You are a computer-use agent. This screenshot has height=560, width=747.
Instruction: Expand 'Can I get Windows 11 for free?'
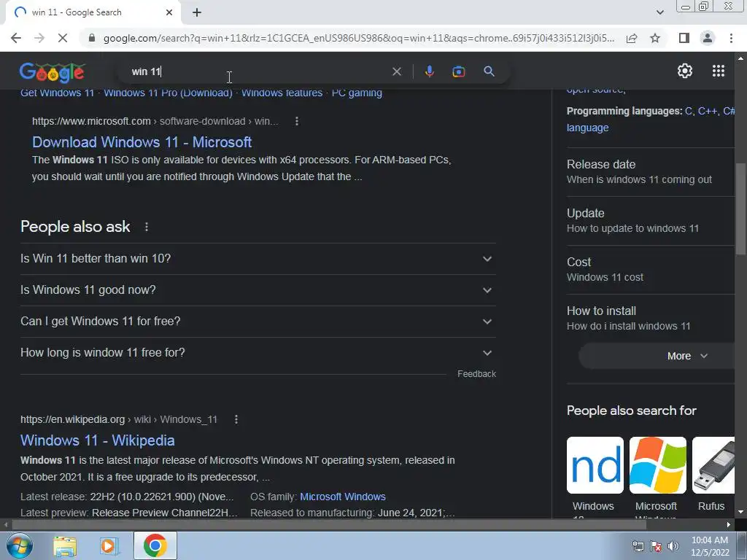point(258,322)
